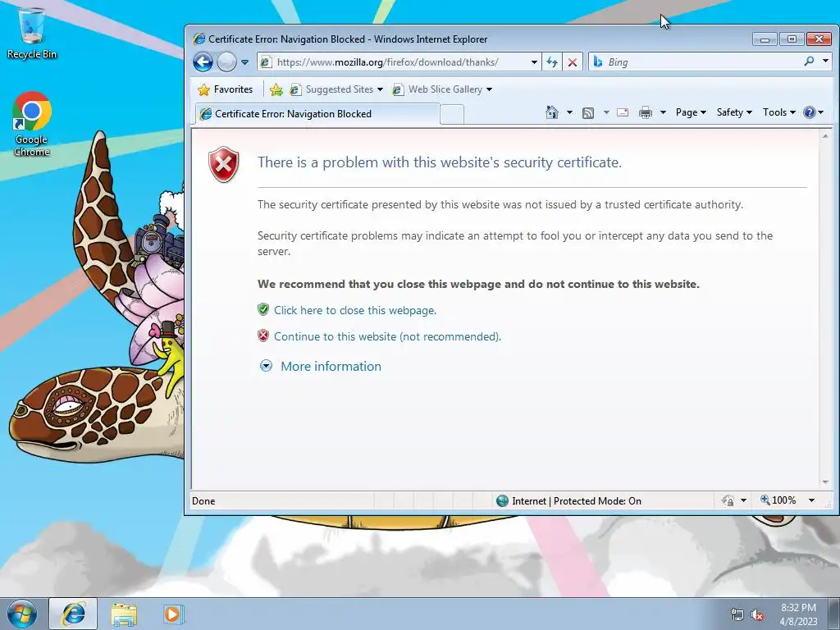Viewport: 840px width, 630px height.
Task: Open the Safety menu
Action: click(734, 112)
